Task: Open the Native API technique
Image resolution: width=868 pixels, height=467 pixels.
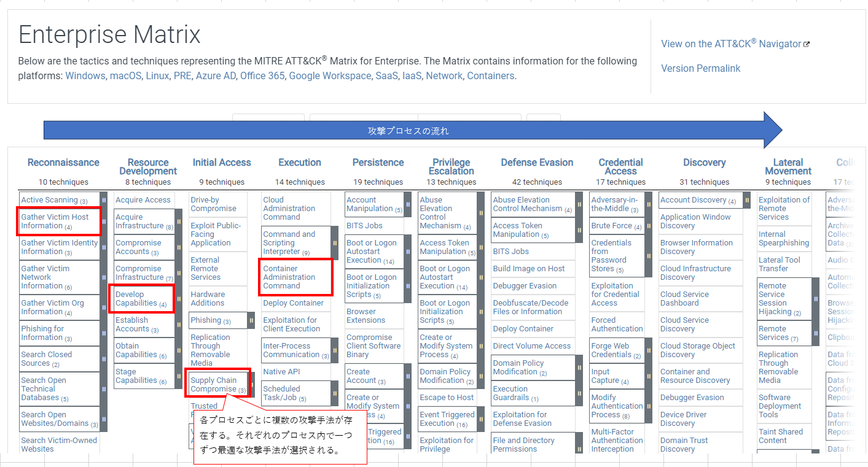Action: tap(281, 372)
